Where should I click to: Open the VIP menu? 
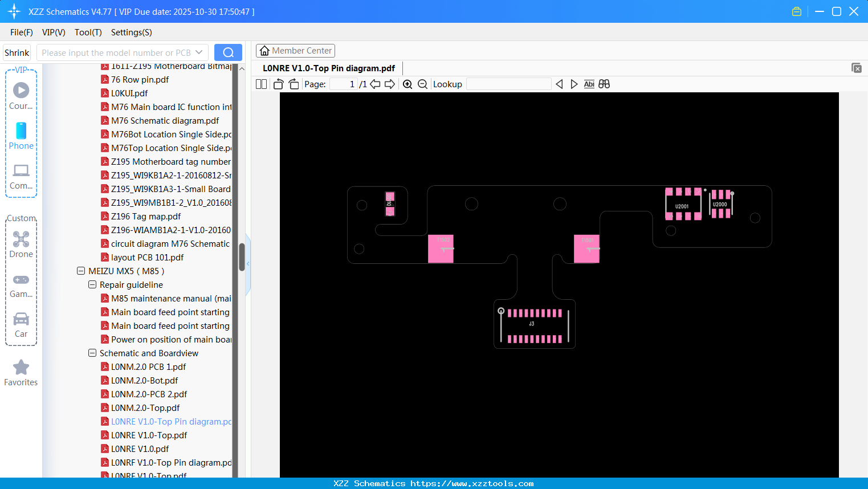pos(53,32)
